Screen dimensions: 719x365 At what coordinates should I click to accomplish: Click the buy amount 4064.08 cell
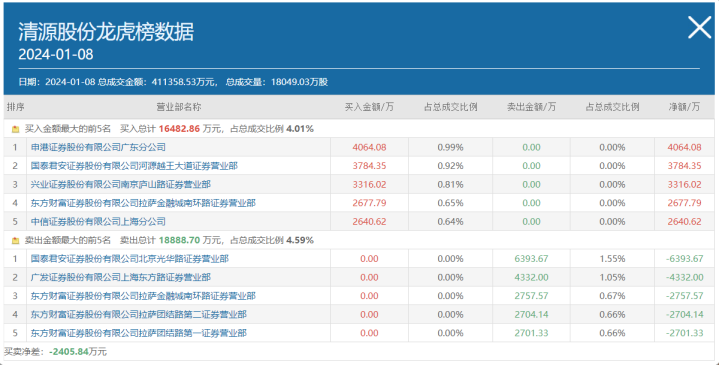click(x=369, y=147)
